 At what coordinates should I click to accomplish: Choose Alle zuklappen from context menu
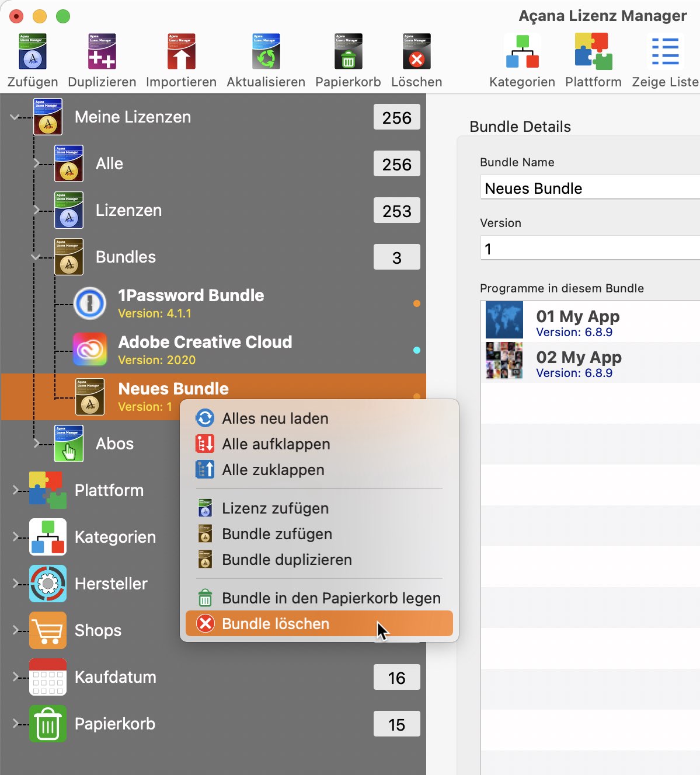[x=319, y=470]
